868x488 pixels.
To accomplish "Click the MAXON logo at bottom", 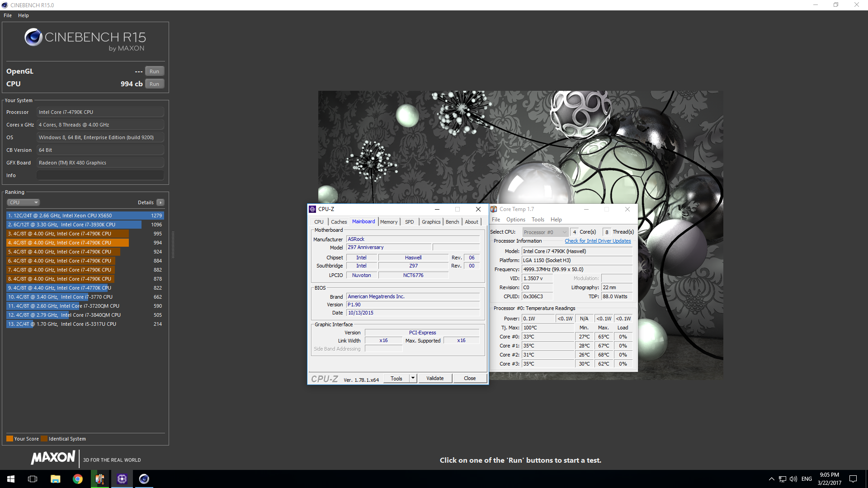I will [53, 458].
